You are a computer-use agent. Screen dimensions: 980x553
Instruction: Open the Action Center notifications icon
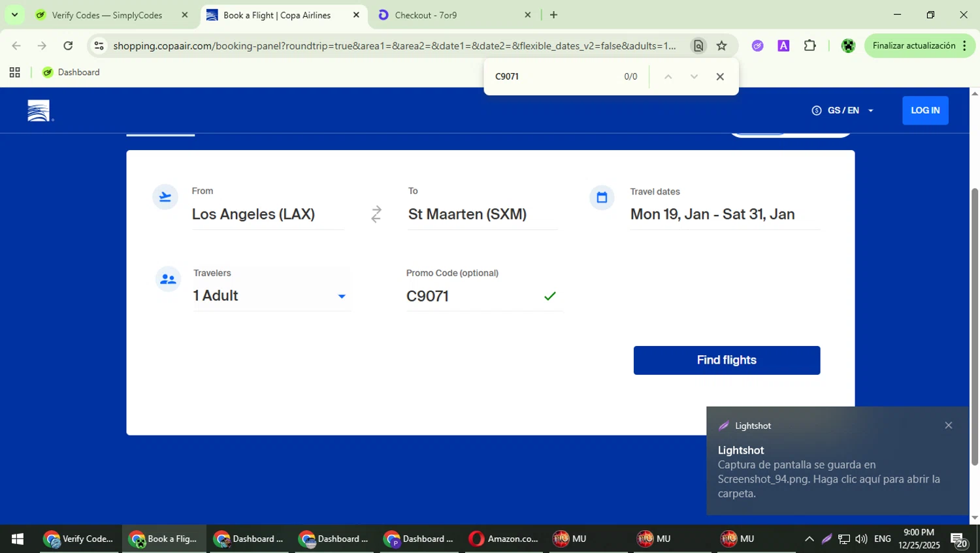959,540
